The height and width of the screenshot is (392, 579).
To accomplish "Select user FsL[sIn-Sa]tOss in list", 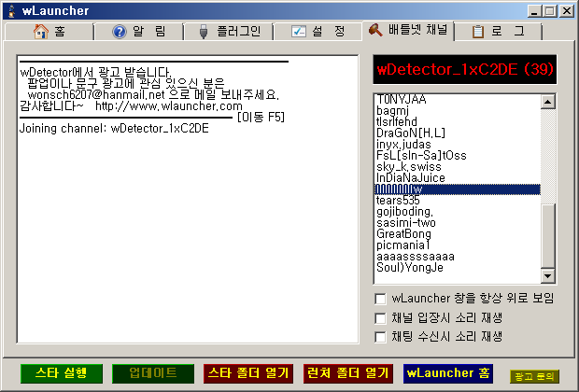I will click(458, 155).
